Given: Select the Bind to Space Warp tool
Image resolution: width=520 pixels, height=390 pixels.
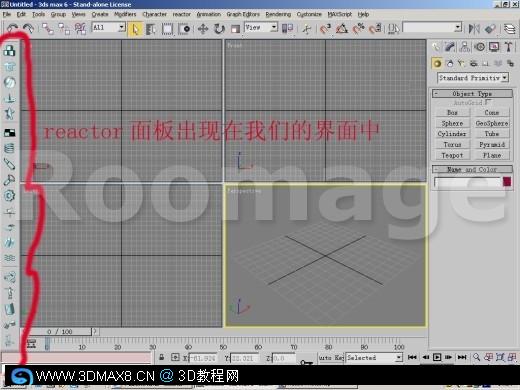Looking at the screenshot, I should (80, 29).
